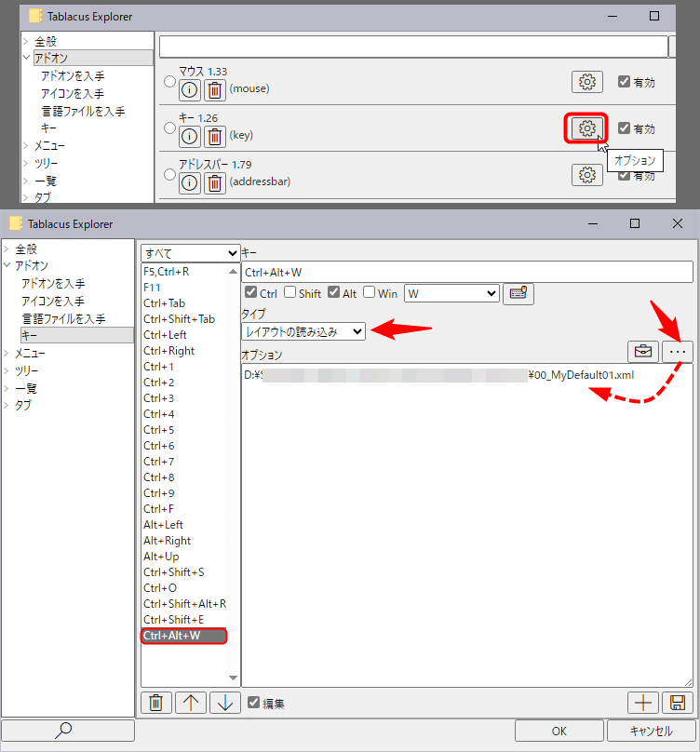
Task: Click the browse (…) button for options
Action: [678, 352]
